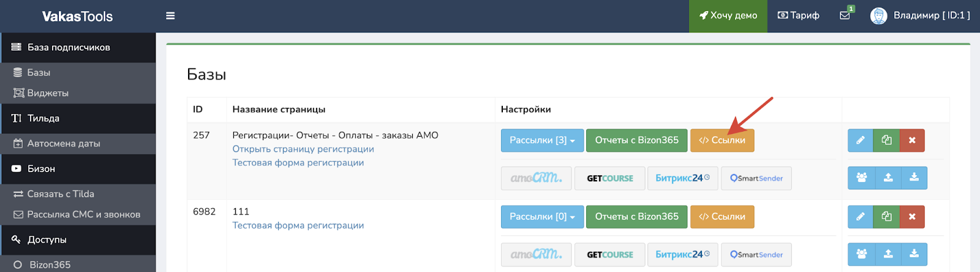Click the Ссылки button for base 257
This screenshot has width=980, height=272.
722,140
